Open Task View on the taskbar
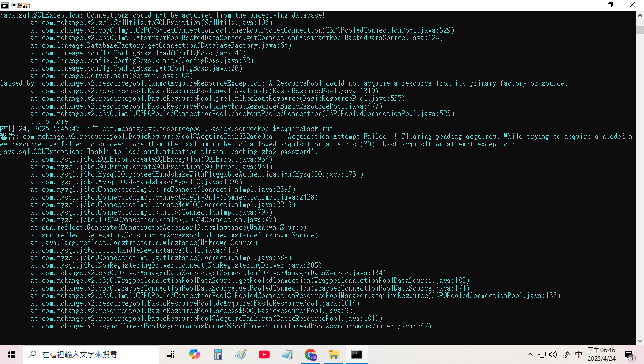The image size is (644, 364). coord(170,355)
